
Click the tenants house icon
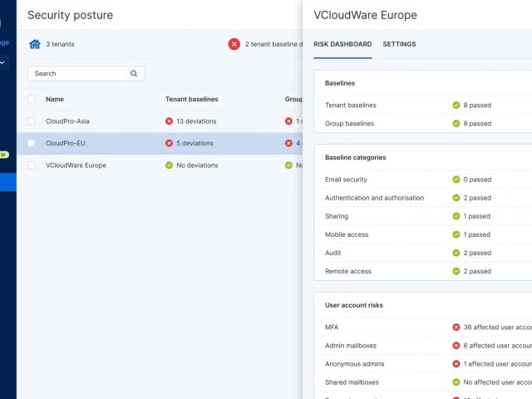point(35,44)
